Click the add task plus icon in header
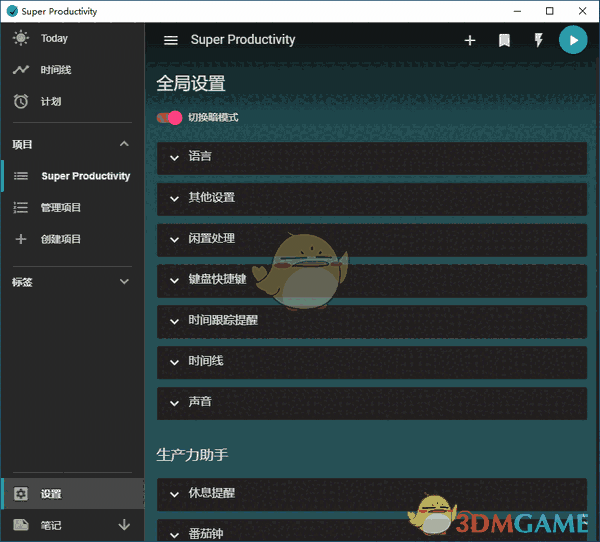This screenshot has height=542, width=600. (470, 40)
